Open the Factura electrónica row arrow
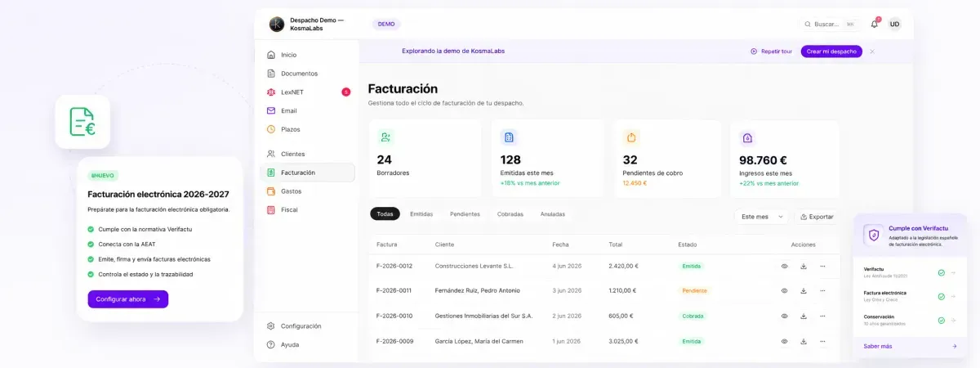Viewport: 980px width, 368px height. (953, 297)
